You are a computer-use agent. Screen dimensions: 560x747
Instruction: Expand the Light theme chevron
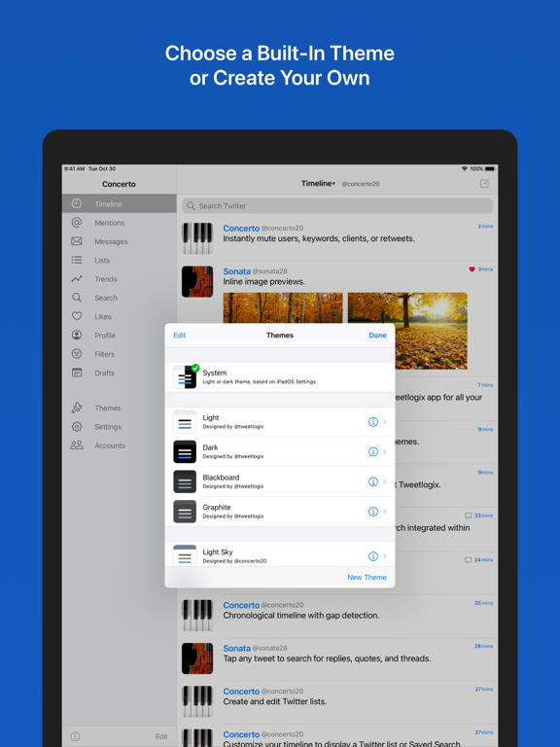(385, 421)
